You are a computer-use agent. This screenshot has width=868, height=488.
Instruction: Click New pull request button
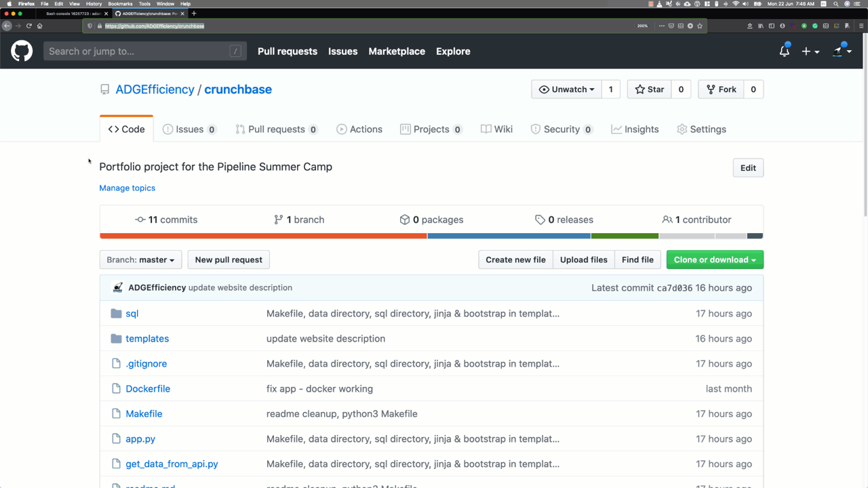[229, 260]
